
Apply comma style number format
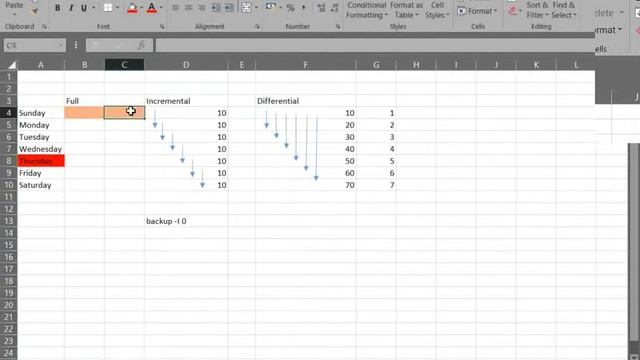click(303, 8)
